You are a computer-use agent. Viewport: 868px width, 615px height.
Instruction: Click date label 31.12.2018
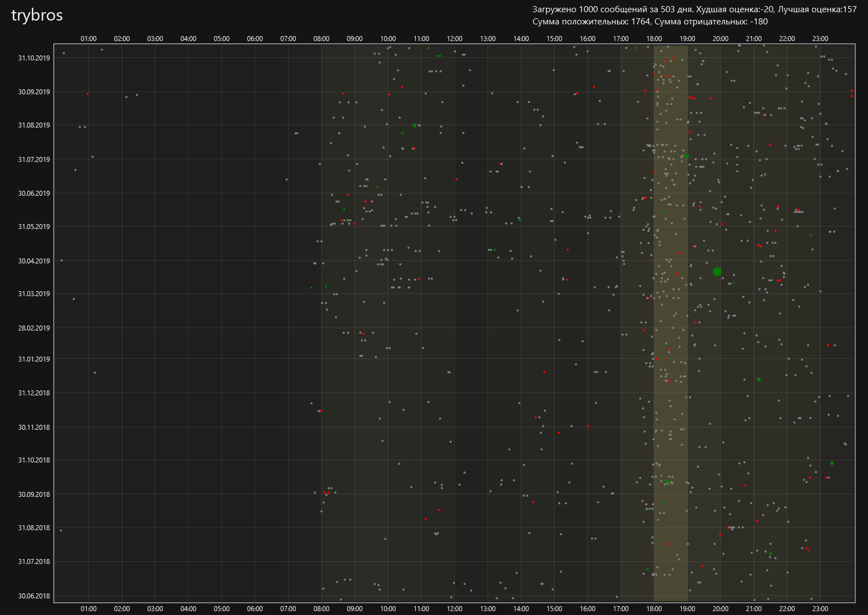tap(34, 393)
